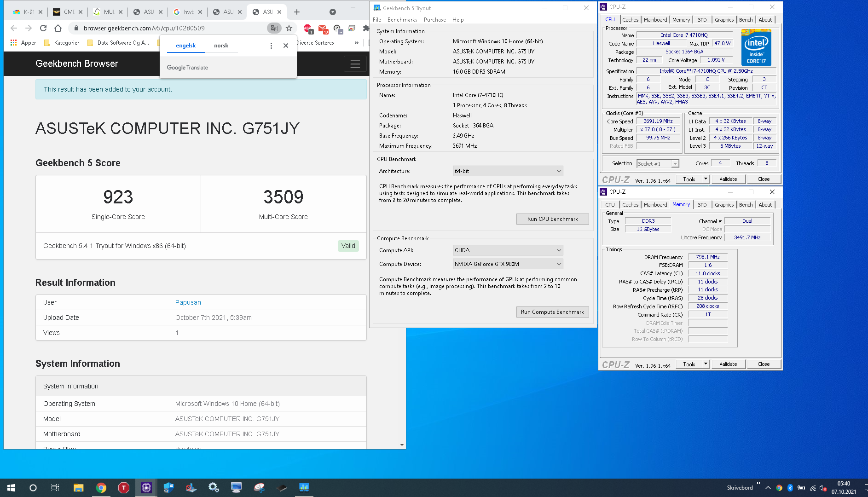This screenshot has width=868, height=497.
Task: Click Run Compute Benchmark button
Action: (x=552, y=312)
